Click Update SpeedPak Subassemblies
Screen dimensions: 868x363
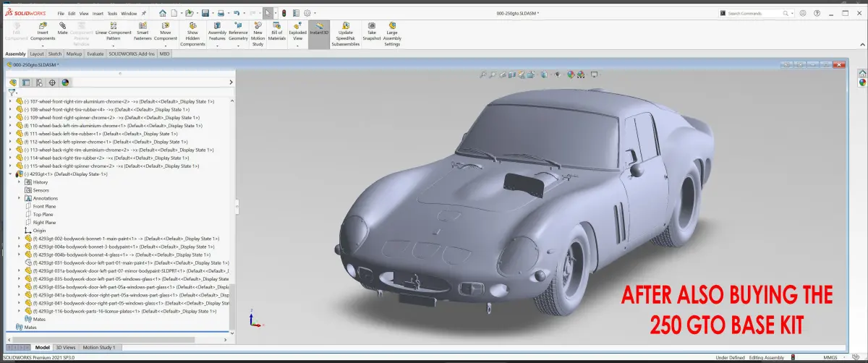345,34
